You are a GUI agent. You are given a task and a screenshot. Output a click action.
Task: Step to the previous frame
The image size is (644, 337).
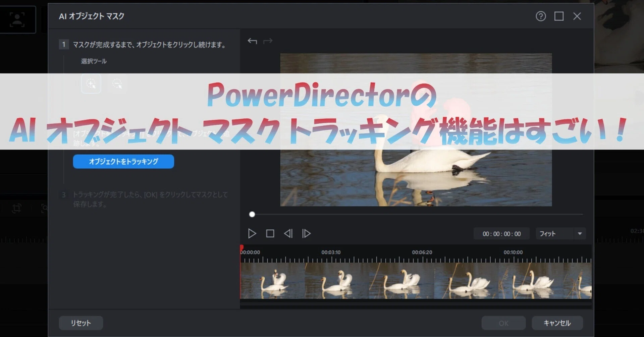click(288, 233)
